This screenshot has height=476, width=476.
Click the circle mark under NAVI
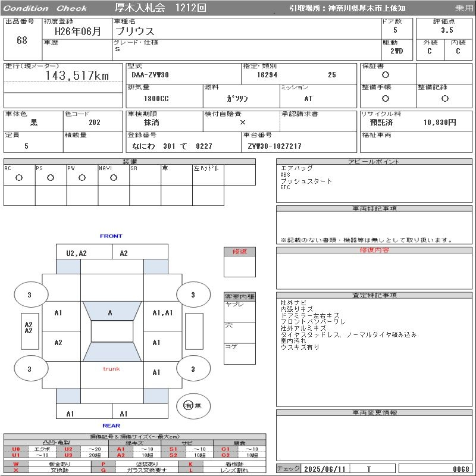pyautogui.click(x=114, y=178)
